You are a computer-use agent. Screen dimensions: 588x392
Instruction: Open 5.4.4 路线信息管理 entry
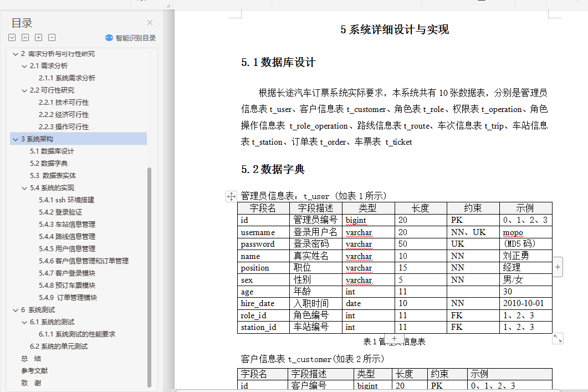67,237
